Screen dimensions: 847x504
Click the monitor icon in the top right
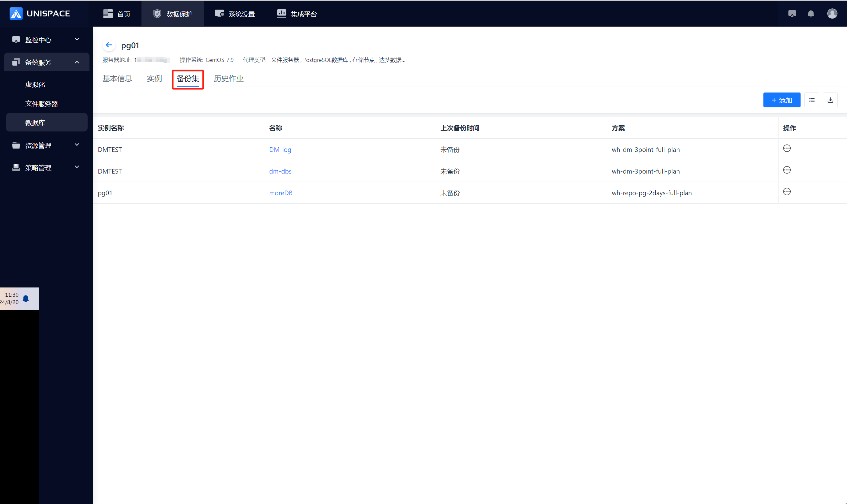coord(792,14)
